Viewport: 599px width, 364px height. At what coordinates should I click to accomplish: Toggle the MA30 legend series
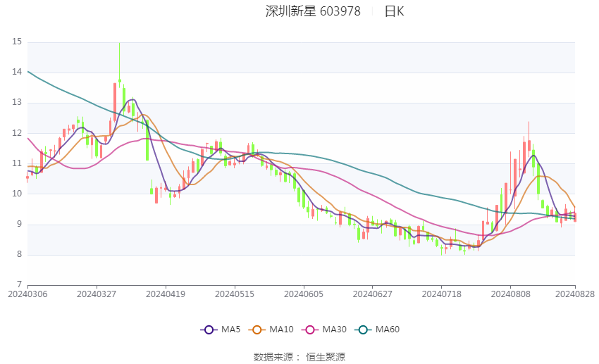click(324, 330)
